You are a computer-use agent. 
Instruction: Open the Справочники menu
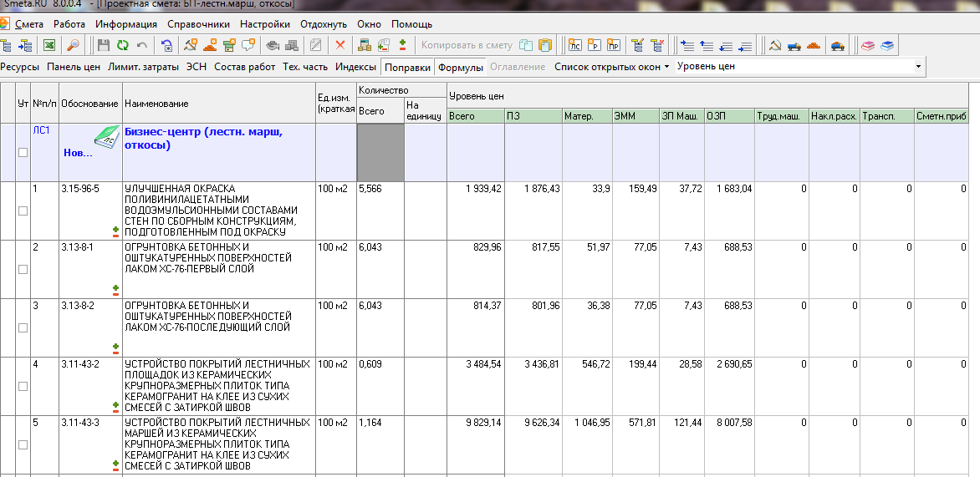pos(198,24)
